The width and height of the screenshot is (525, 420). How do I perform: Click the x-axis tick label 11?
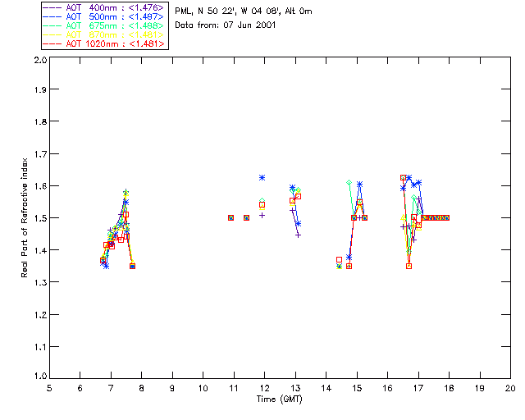pyautogui.click(x=234, y=388)
